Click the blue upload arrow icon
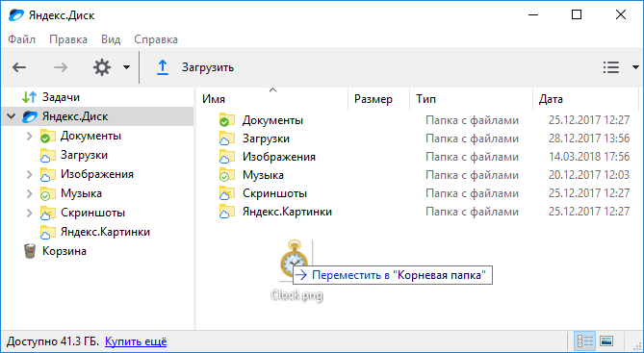This screenshot has height=353, width=644. point(163,67)
